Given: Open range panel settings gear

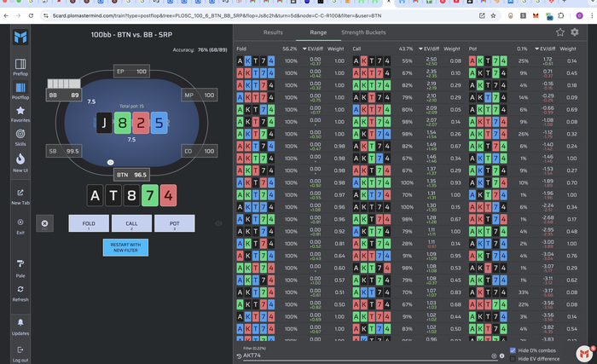Looking at the screenshot, I should click(575, 32).
